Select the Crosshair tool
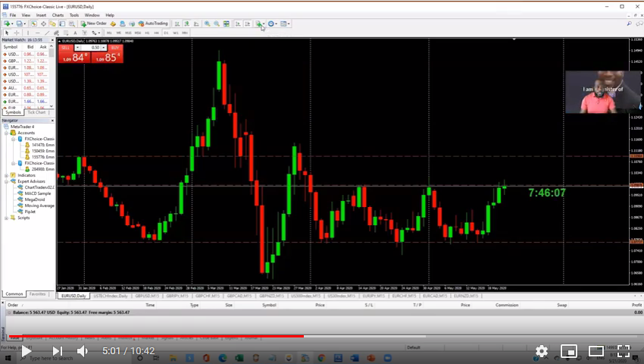 point(17,33)
